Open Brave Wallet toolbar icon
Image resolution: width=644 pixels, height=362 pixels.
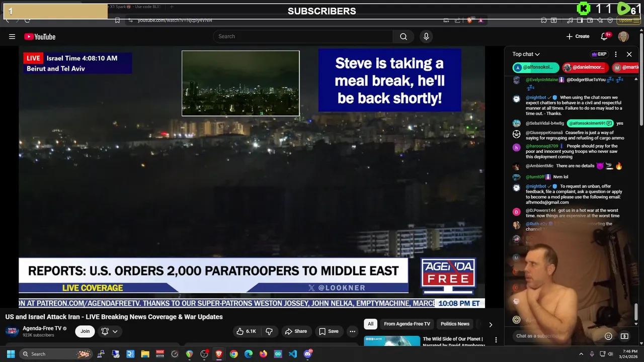coord(590,20)
